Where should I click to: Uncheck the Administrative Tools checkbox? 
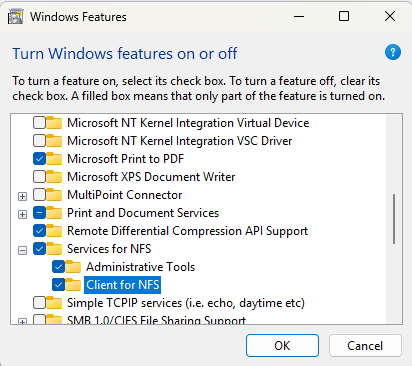coord(58,267)
